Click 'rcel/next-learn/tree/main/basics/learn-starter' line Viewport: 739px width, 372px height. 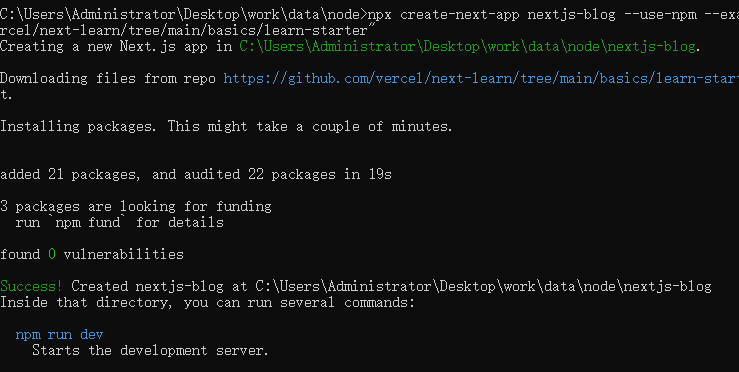[188, 30]
